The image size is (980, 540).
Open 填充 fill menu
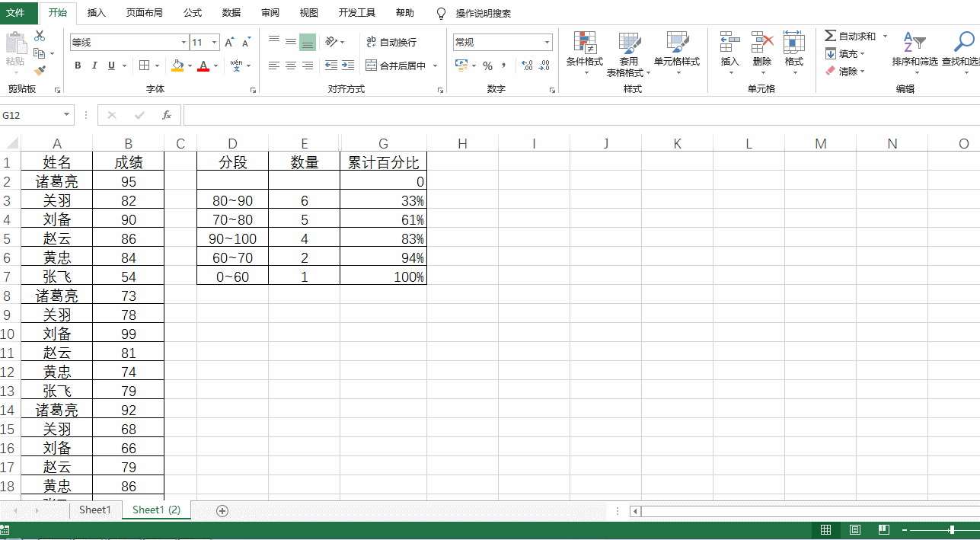(x=845, y=53)
